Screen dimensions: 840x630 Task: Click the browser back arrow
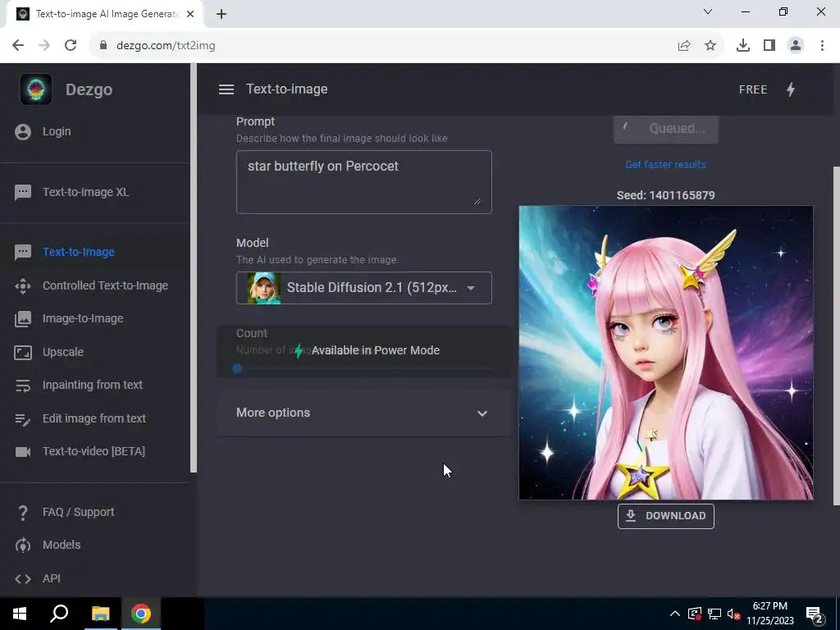point(18,46)
